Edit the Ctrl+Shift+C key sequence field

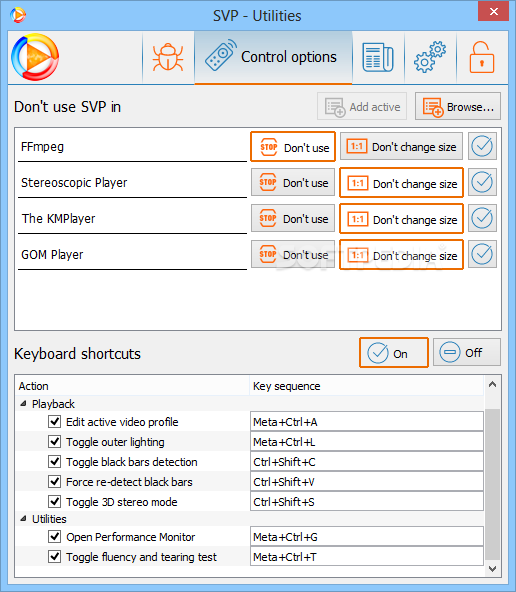[367, 461]
